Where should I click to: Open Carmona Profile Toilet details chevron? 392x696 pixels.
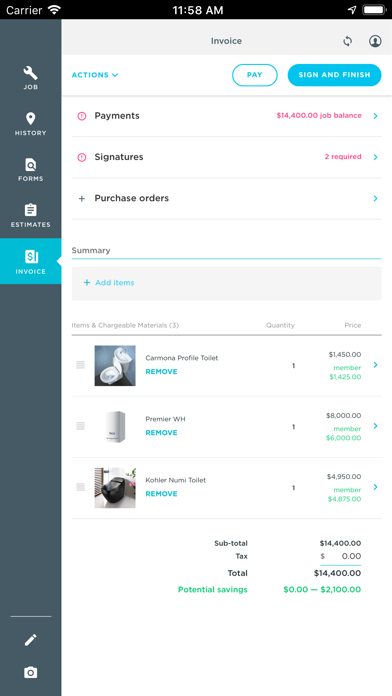pos(376,365)
